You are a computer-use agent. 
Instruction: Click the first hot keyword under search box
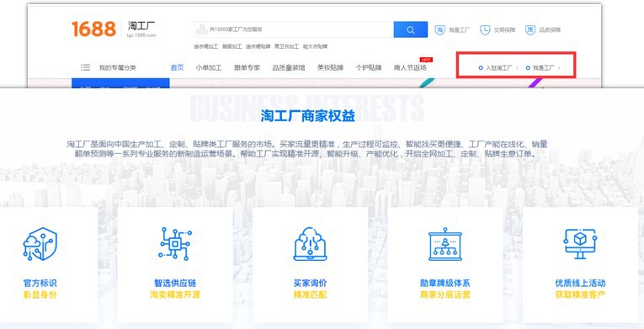205,46
